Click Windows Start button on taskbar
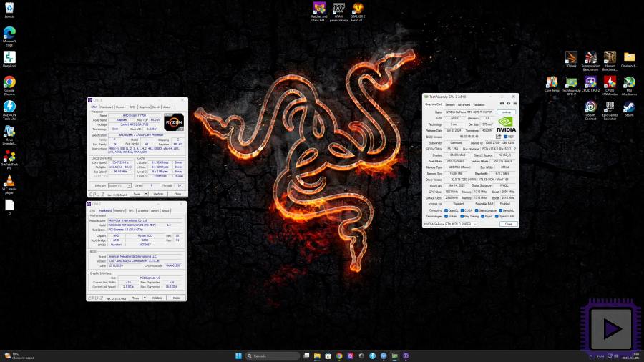 tap(238, 356)
